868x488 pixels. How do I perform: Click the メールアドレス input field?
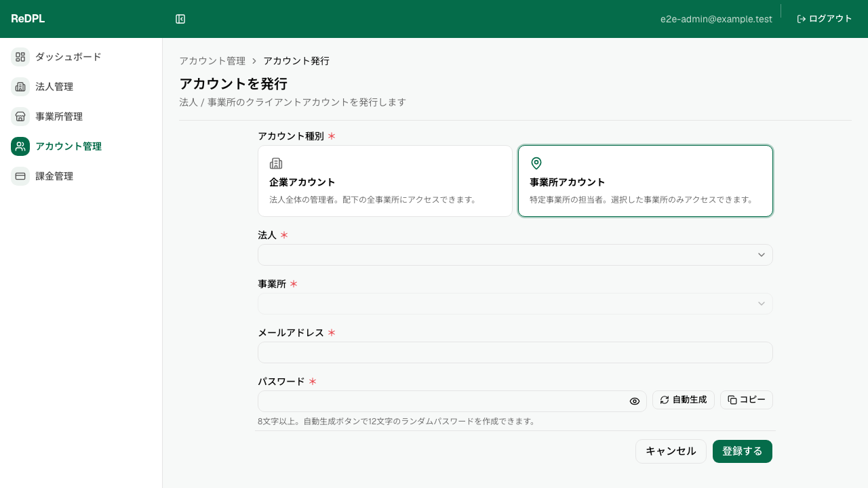[x=515, y=352]
